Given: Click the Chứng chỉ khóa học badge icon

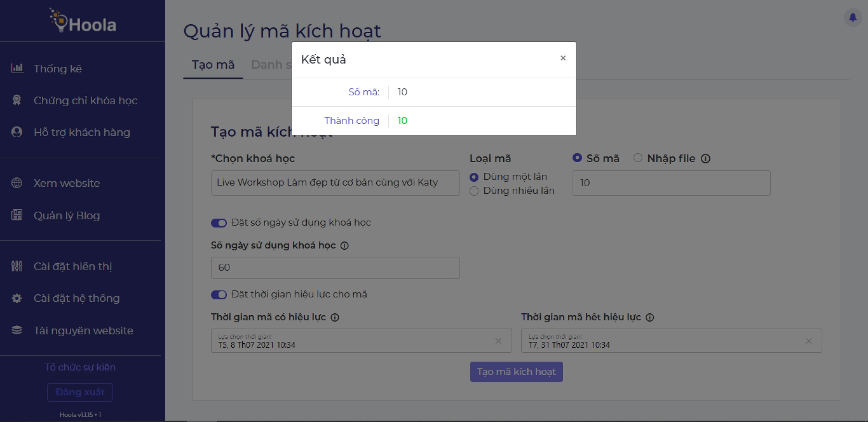Looking at the screenshot, I should coord(17,100).
